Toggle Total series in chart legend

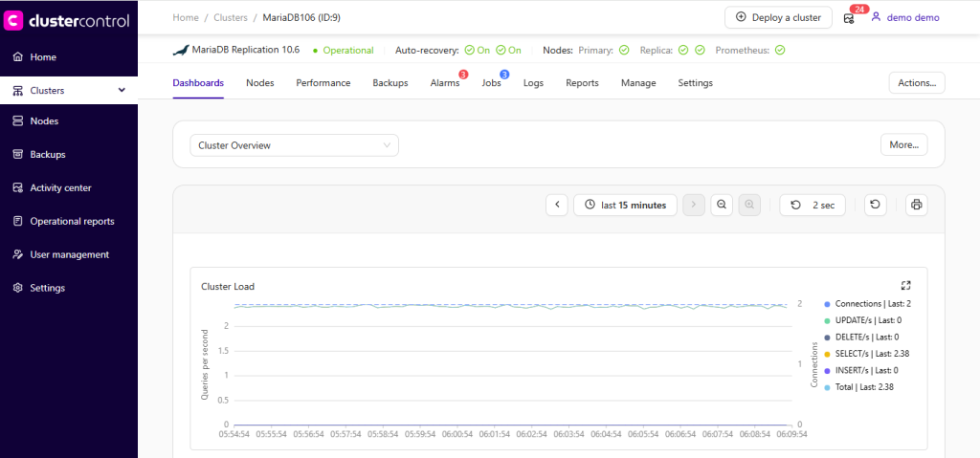coord(862,387)
